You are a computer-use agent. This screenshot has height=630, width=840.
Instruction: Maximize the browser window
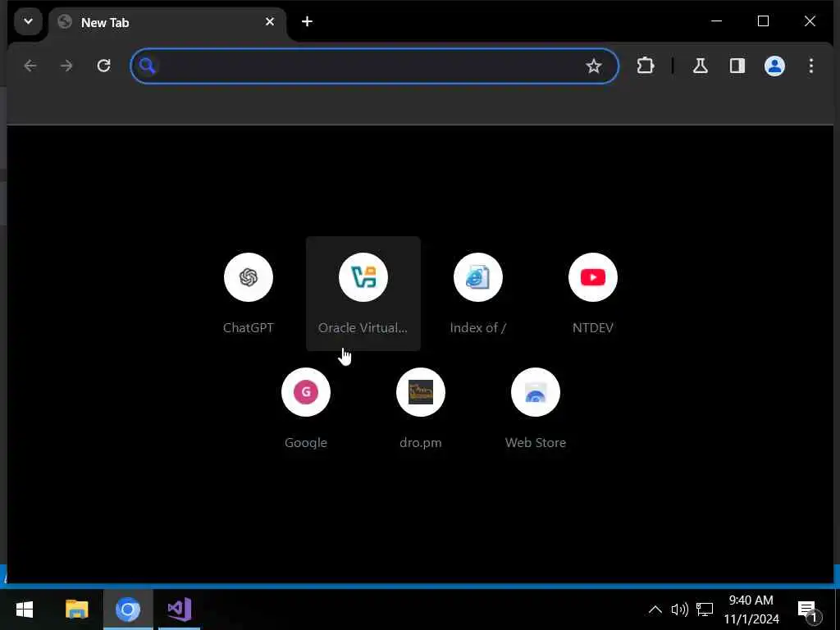click(x=763, y=21)
